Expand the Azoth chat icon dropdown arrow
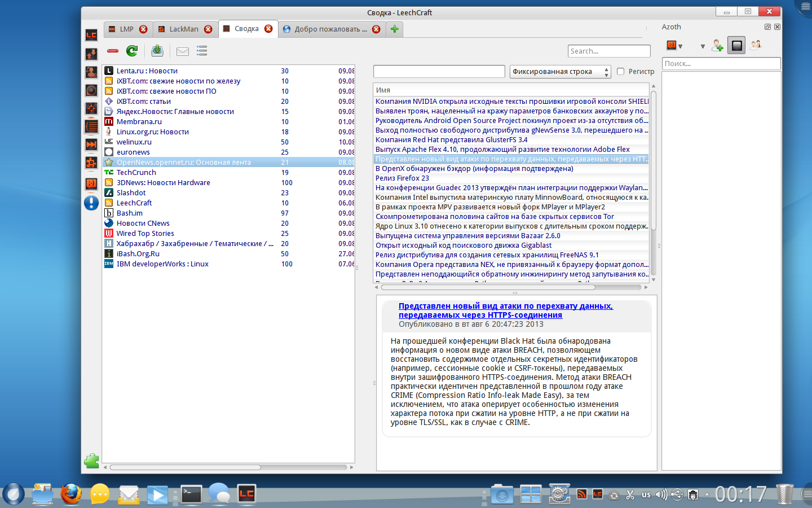Viewport: 812px width, 508px height. [681, 46]
